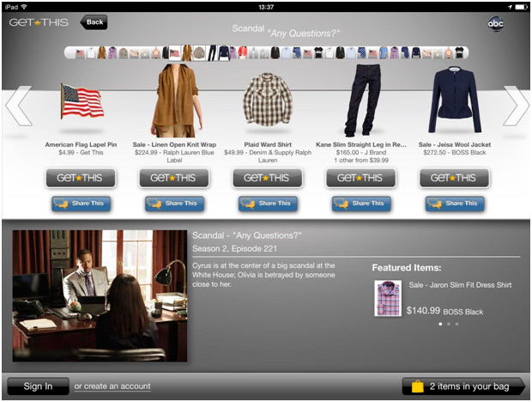This screenshot has width=532, height=402.
Task: Click '1 other from $39.99' text
Action: pyautogui.click(x=361, y=161)
